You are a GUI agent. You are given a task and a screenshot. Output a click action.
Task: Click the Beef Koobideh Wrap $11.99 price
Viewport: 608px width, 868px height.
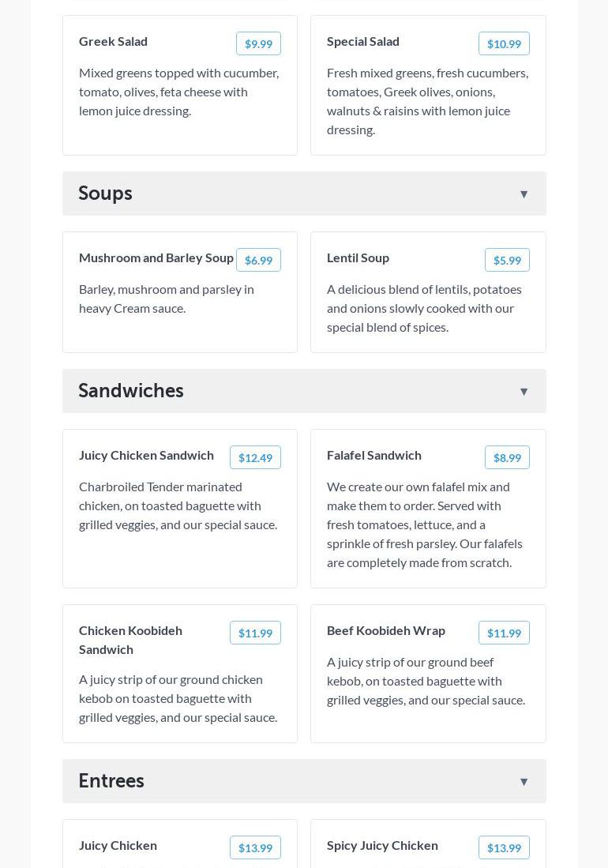point(504,633)
